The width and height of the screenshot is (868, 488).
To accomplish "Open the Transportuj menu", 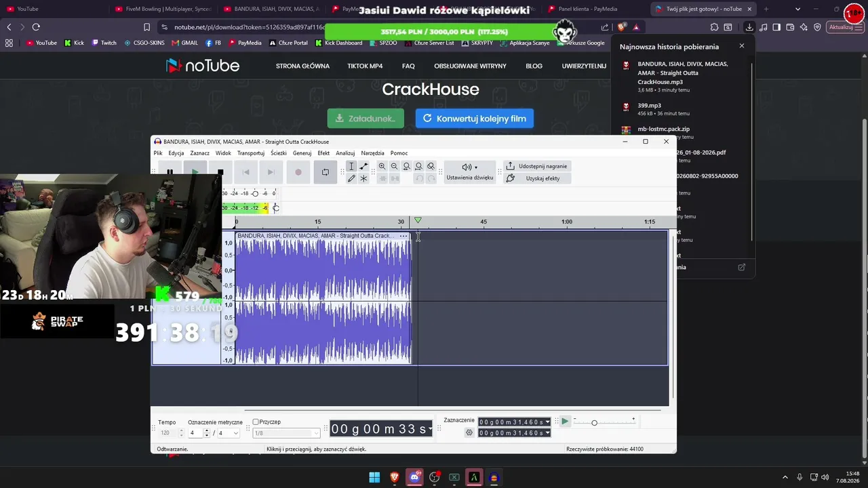I will click(251, 153).
